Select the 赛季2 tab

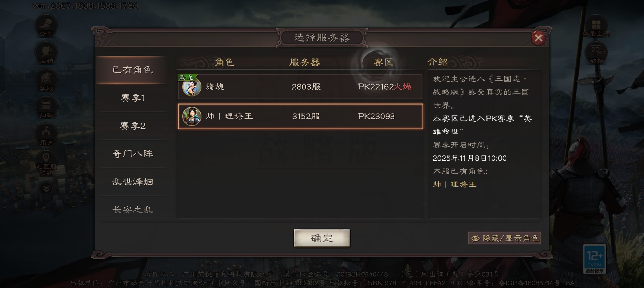point(132,126)
